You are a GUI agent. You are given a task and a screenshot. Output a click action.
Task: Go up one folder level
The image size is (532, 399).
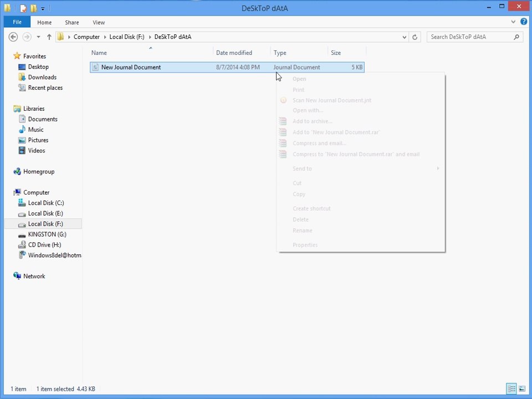(49, 37)
